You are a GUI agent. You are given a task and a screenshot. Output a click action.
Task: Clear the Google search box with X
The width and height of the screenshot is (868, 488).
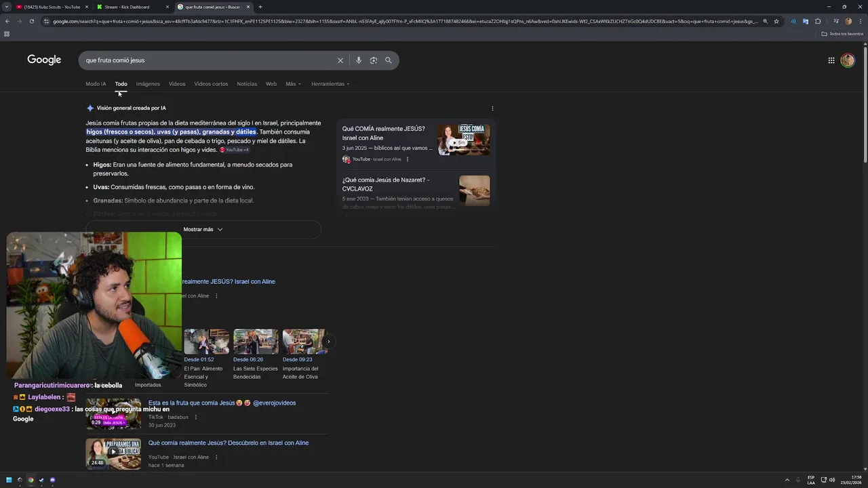340,60
